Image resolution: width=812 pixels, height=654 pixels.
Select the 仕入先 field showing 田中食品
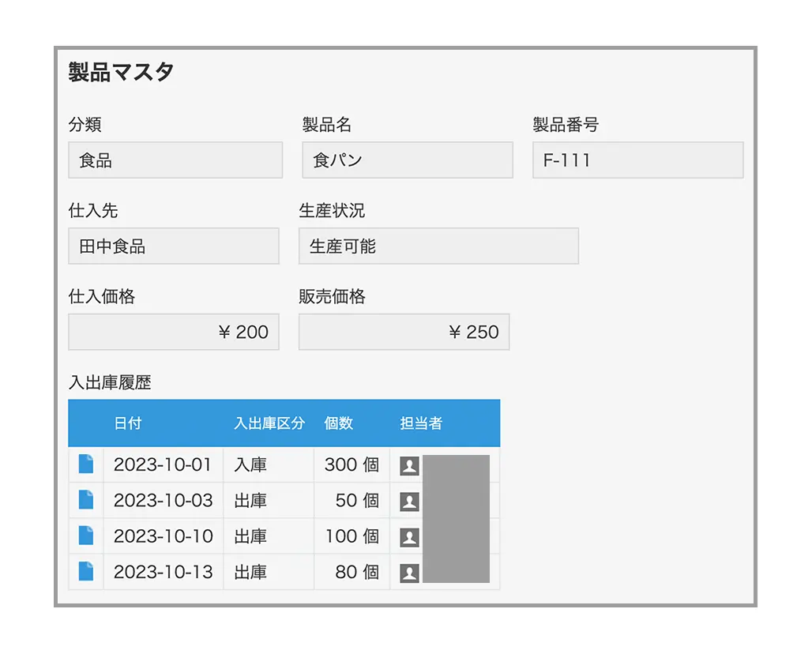[x=174, y=246]
